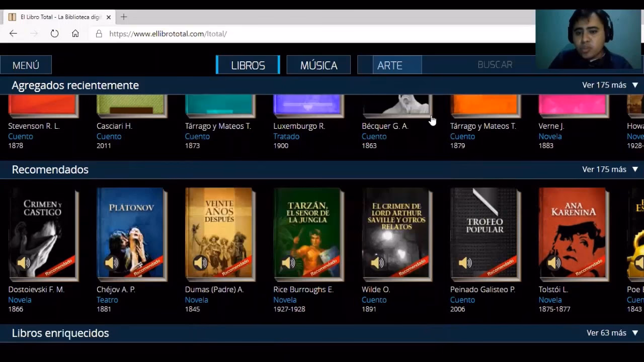Viewport: 644px width, 362px height.
Task: Go to browser home page
Action: pos(75,34)
